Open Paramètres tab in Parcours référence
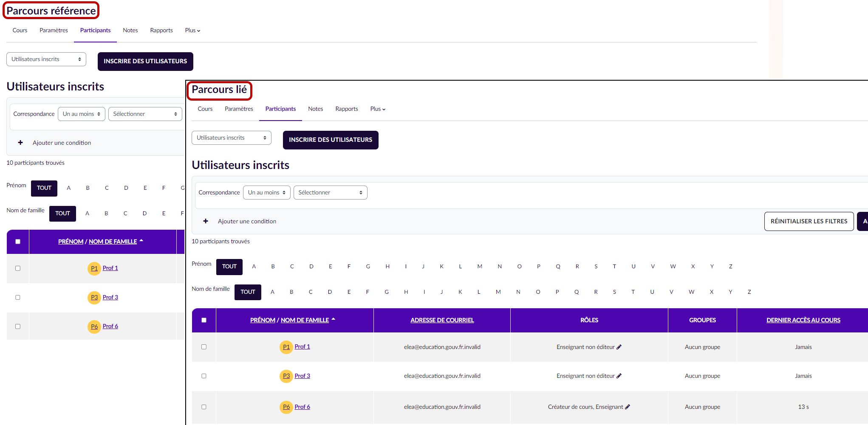Viewport: 868px width, 425px height. coord(54,30)
